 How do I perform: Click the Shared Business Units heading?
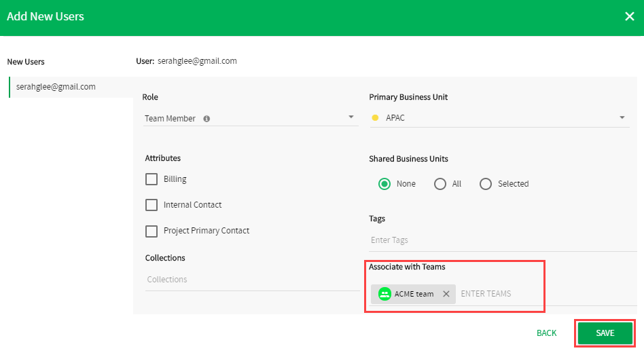[x=408, y=159]
